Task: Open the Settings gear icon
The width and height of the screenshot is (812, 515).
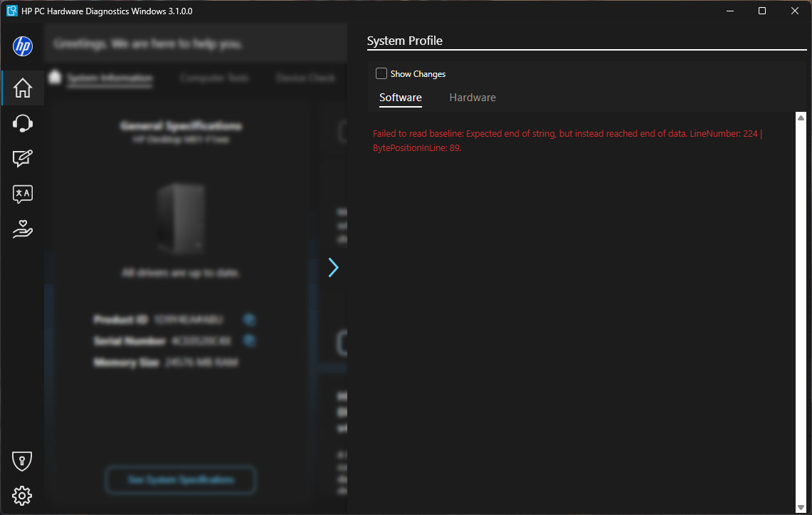Action: 22,496
